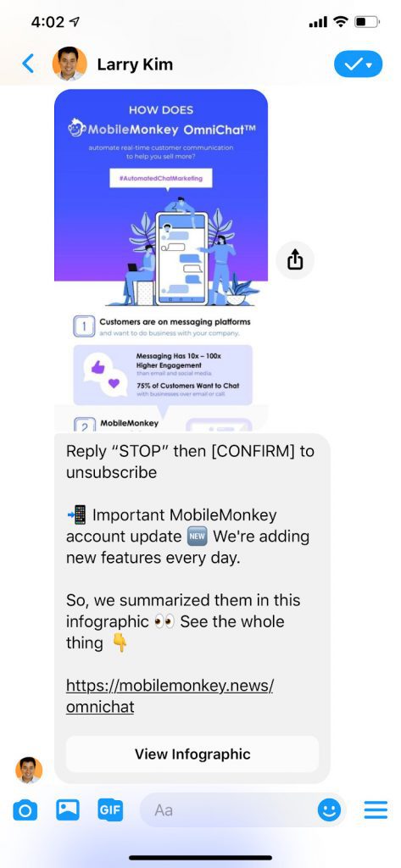Open the GIF picker
Viewport: 401px width, 868px height.
(110, 810)
